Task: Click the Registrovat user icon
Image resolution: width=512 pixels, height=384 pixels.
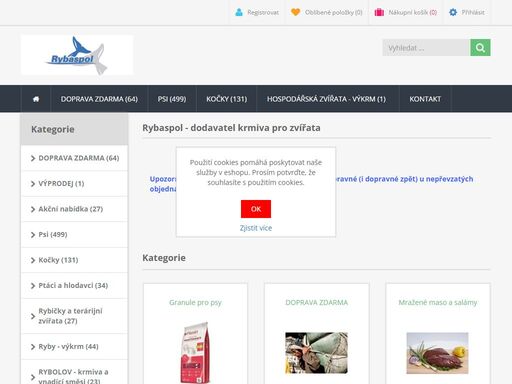Action: point(239,12)
